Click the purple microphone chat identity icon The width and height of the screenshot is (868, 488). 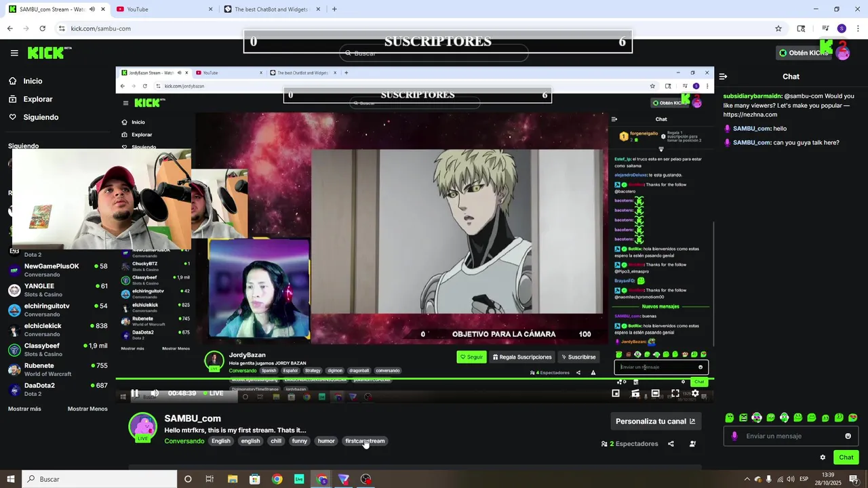tap(734, 436)
